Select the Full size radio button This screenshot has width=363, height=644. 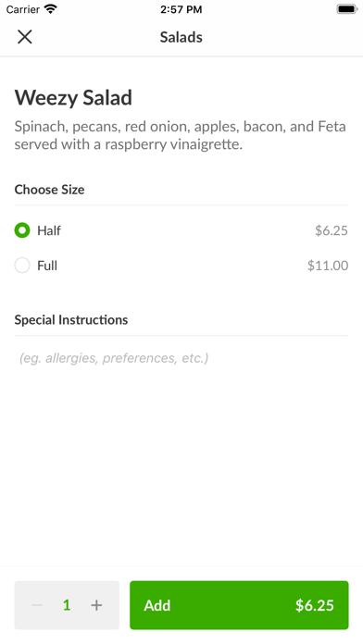[22, 266]
